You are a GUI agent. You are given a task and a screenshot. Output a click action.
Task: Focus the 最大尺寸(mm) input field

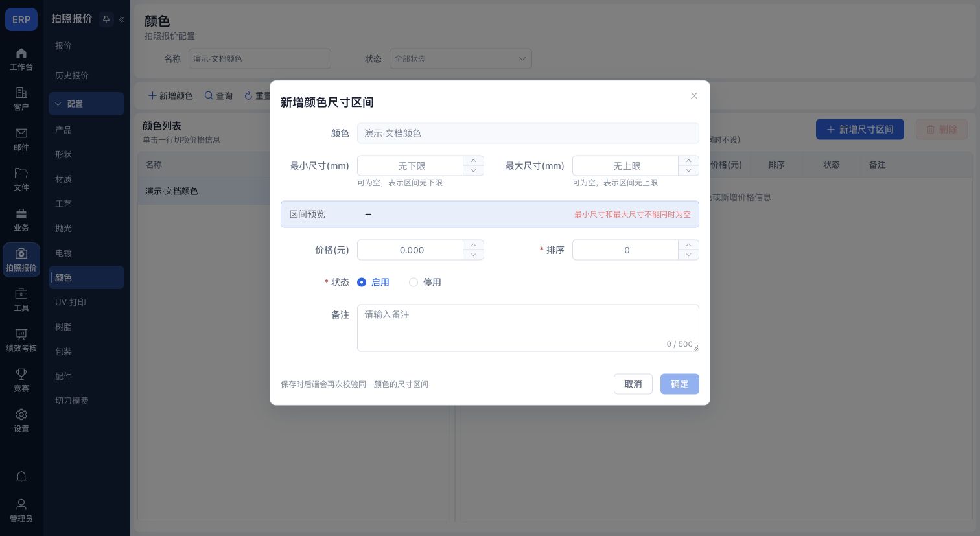(625, 166)
